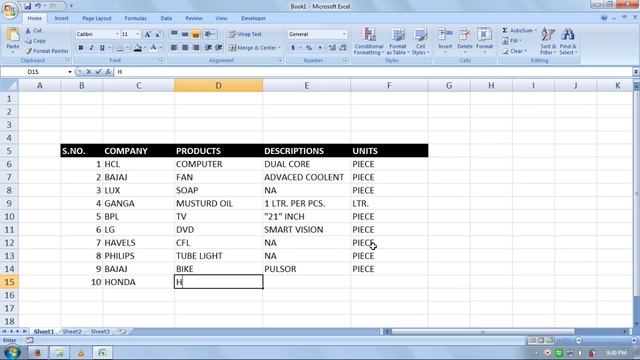Screen dimensions: 640x360
Task: Decrease decimal places
Action: coord(342,48)
